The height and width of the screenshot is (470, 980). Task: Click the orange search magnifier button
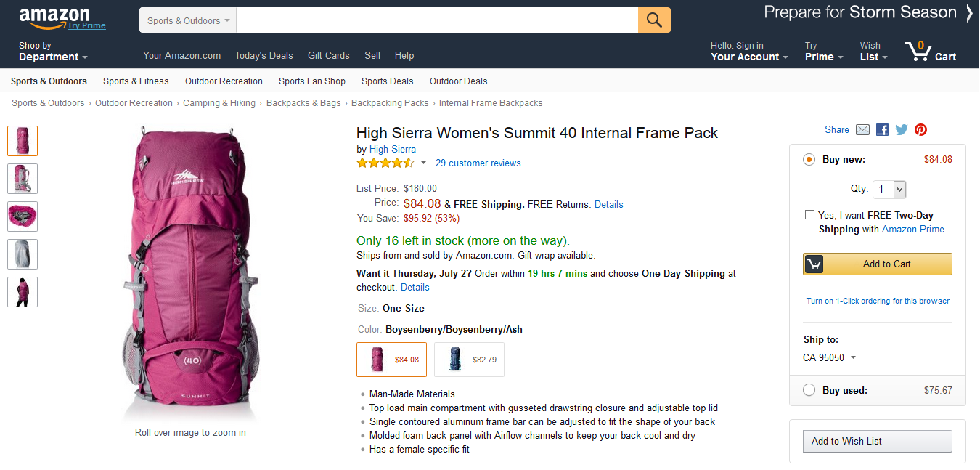pyautogui.click(x=654, y=20)
